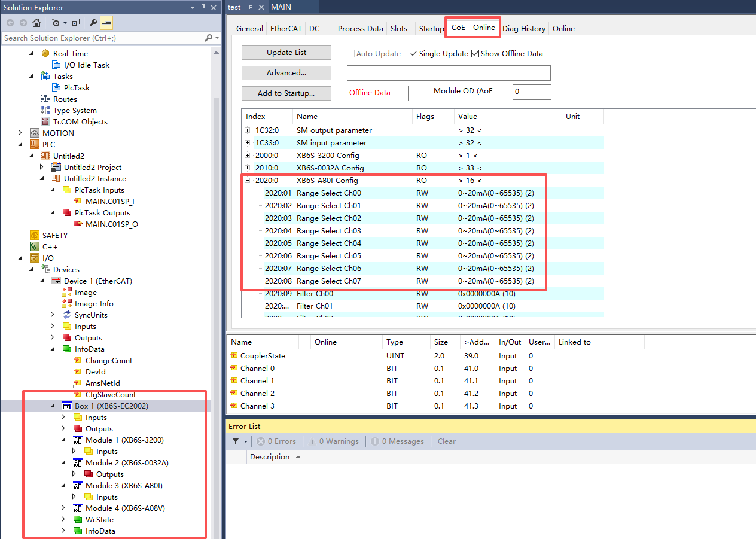Expand the MOTION tree node
756x539 pixels.
20,133
